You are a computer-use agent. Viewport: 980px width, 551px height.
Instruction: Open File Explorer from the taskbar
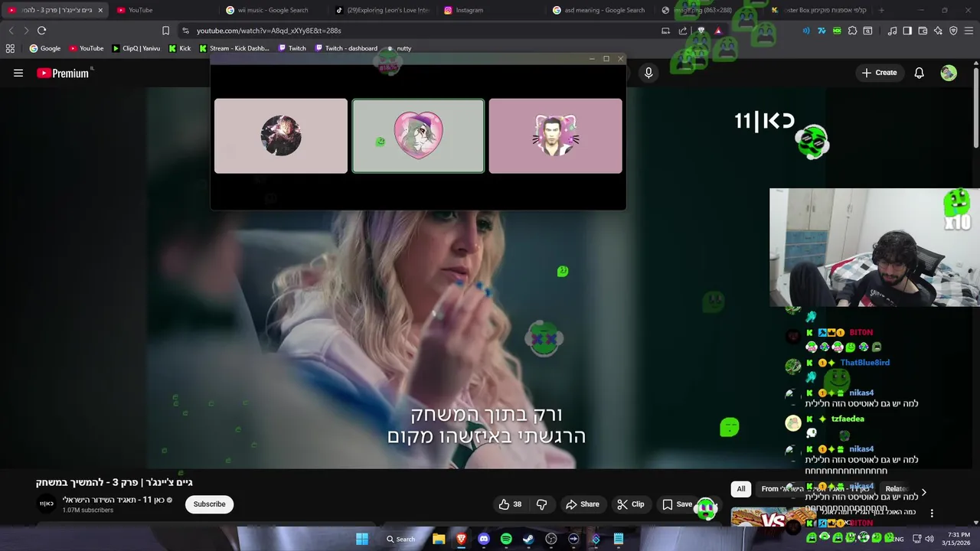[439, 539]
